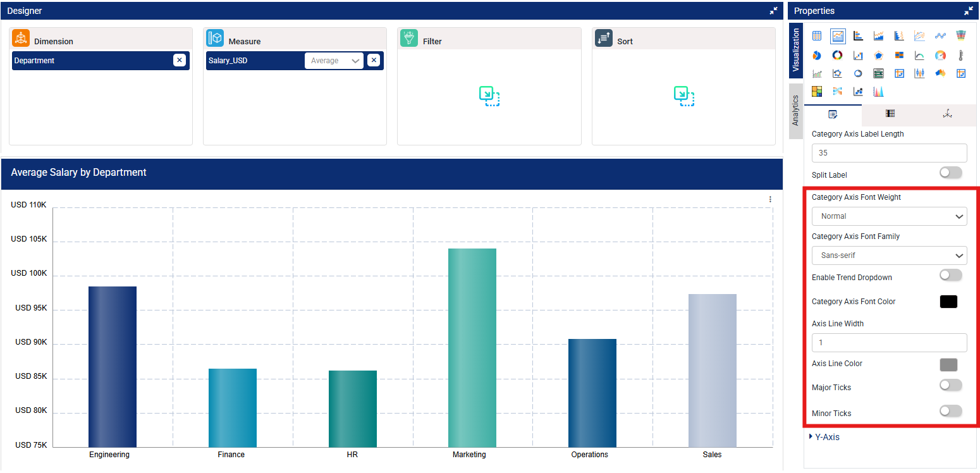Open the Category Axis Font Color swatch

948,302
